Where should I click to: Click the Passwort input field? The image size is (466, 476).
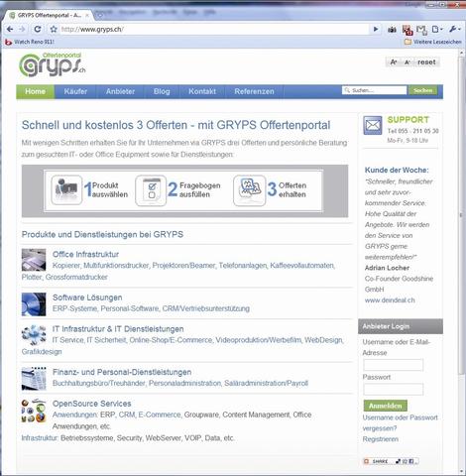coord(394,389)
